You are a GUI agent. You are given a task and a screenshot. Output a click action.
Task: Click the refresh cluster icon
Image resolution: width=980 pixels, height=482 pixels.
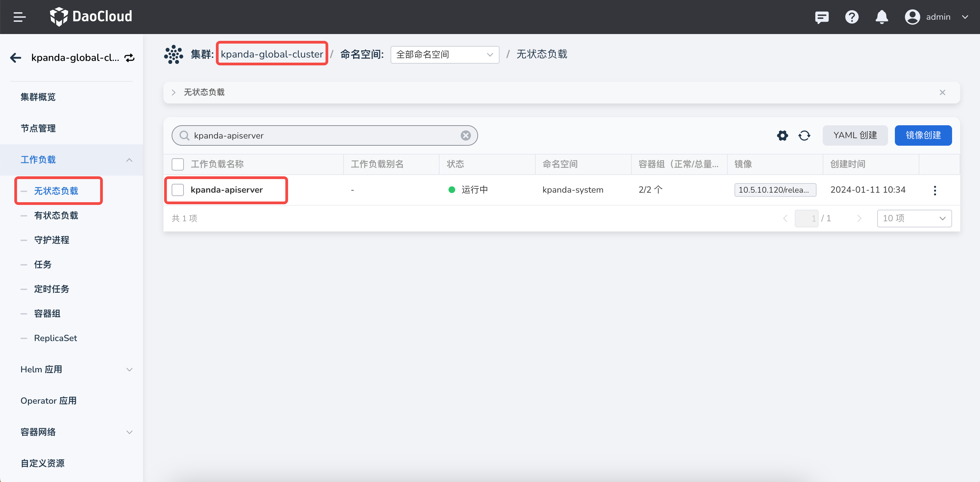click(129, 58)
